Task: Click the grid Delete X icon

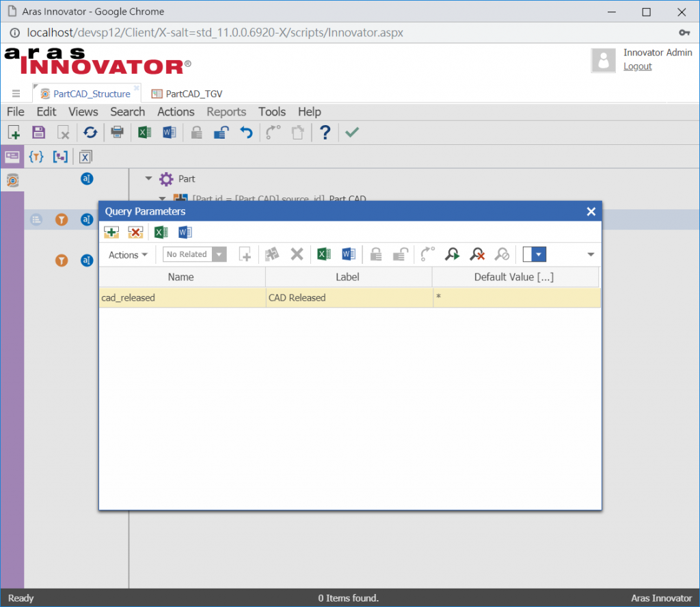Action: (297, 254)
